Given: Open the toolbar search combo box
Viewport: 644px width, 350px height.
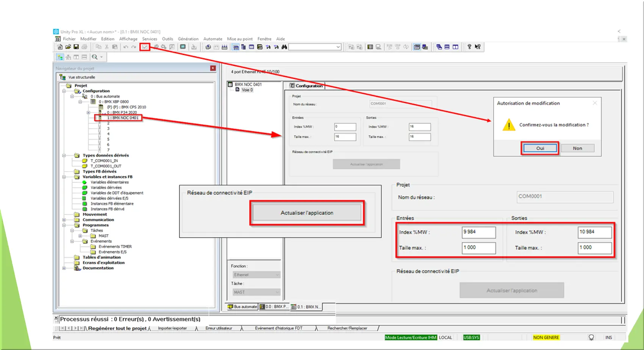Looking at the screenshot, I should pos(315,47).
